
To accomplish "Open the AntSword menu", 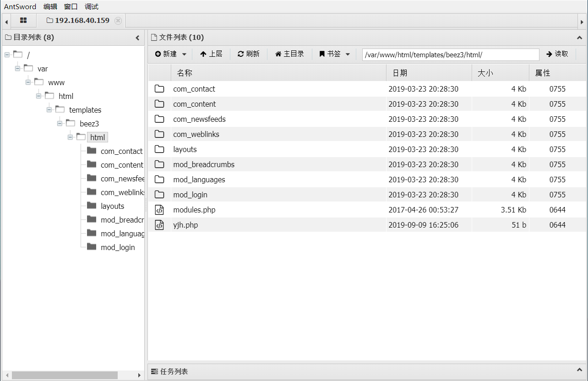I will pos(20,6).
